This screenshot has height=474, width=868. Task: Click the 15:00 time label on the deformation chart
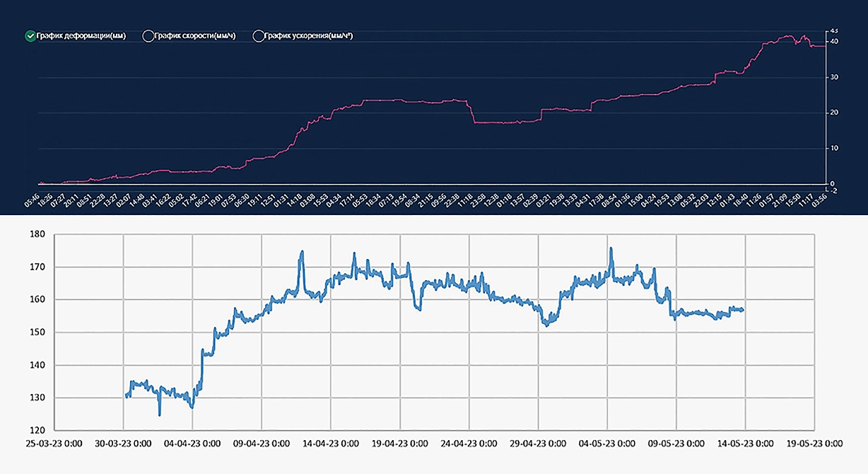635,200
